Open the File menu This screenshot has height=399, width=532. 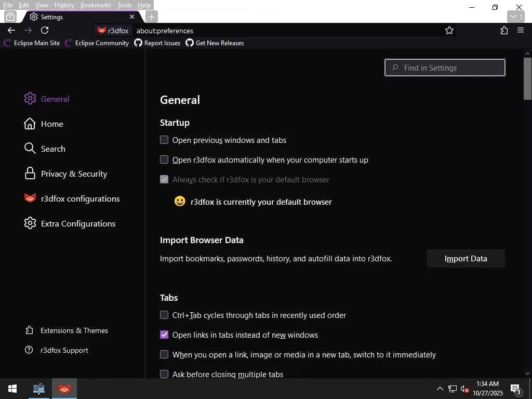(x=7, y=5)
